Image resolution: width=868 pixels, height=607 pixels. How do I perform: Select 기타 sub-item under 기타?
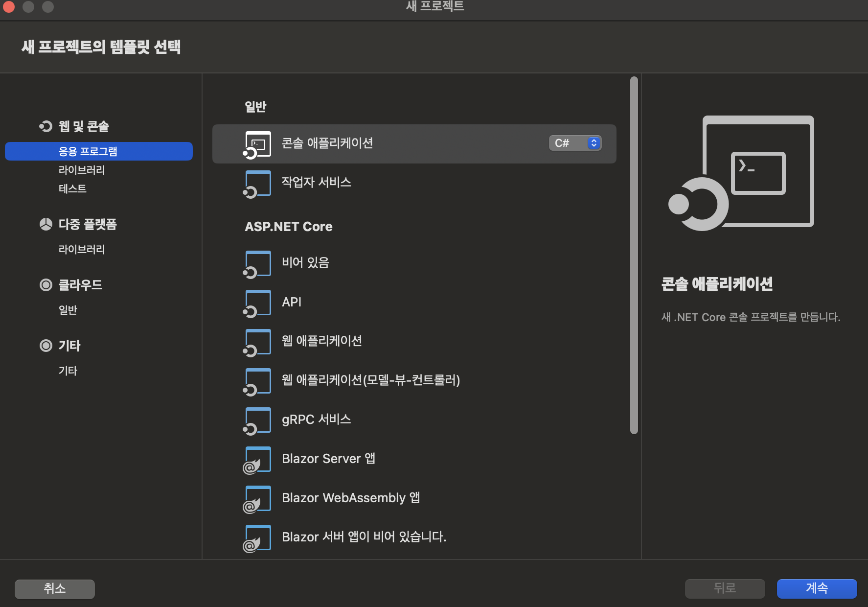pos(68,371)
